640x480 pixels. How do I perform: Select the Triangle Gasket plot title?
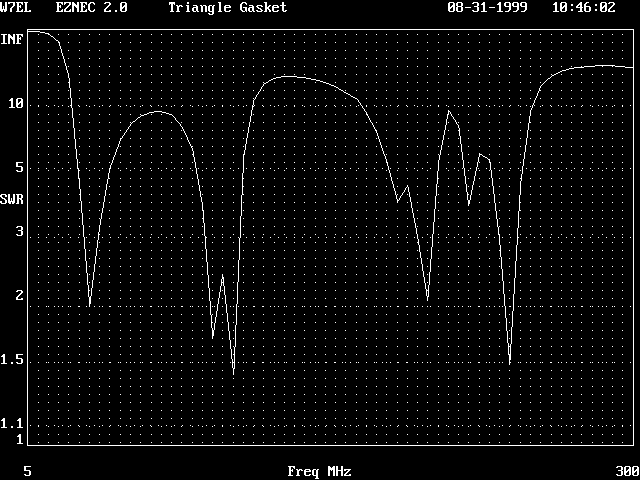click(x=228, y=8)
